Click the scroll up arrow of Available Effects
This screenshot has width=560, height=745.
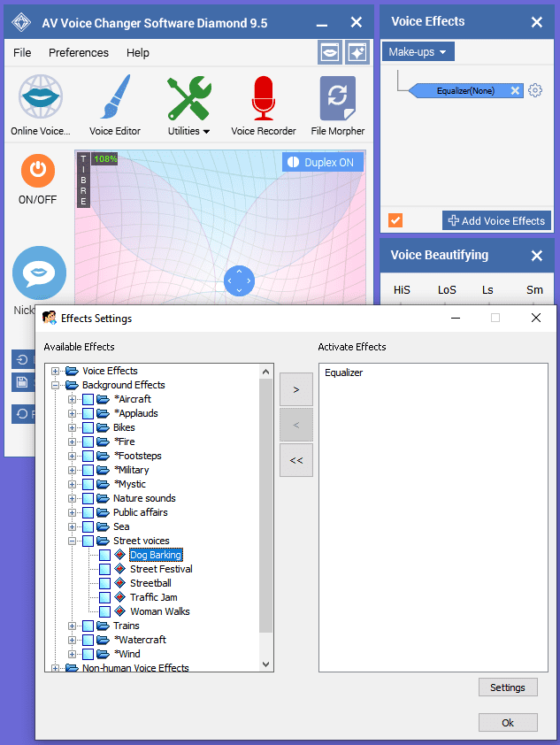(266, 372)
